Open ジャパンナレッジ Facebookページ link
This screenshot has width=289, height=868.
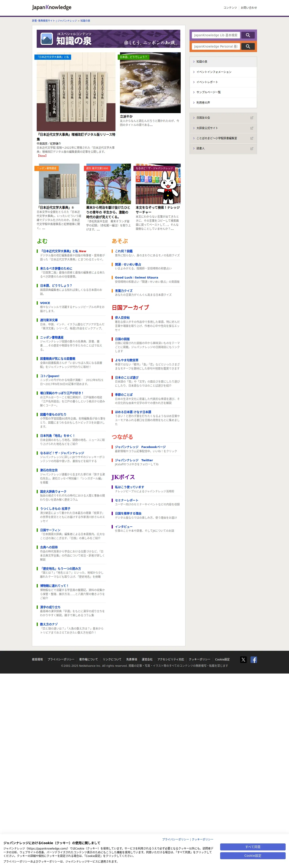tap(140, 447)
